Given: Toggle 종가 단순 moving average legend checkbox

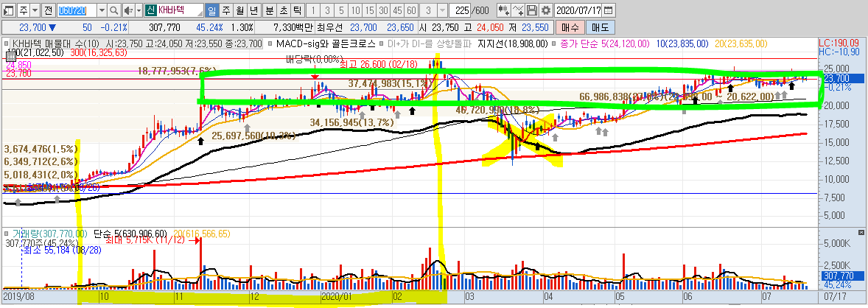Looking at the screenshot, I should coord(555,43).
